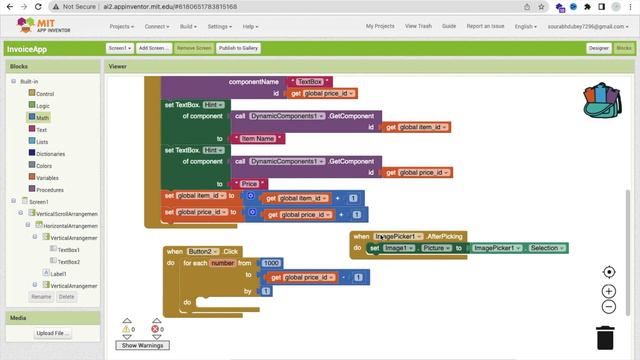Zoom in with the plus icon
The width and height of the screenshot is (640, 360).
(609, 291)
